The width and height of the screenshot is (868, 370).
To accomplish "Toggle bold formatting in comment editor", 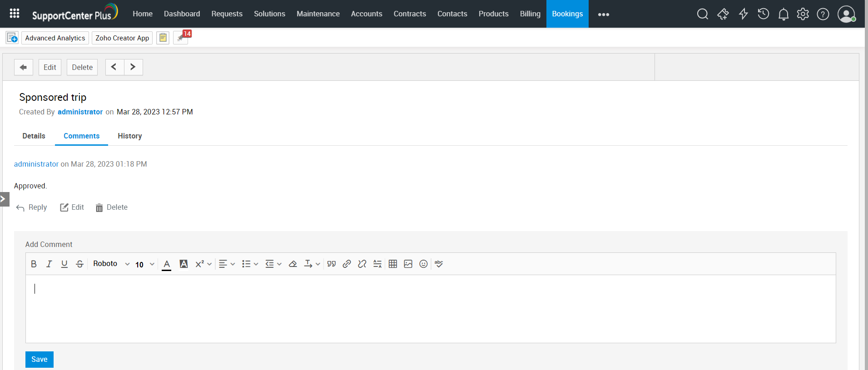I will (x=34, y=264).
